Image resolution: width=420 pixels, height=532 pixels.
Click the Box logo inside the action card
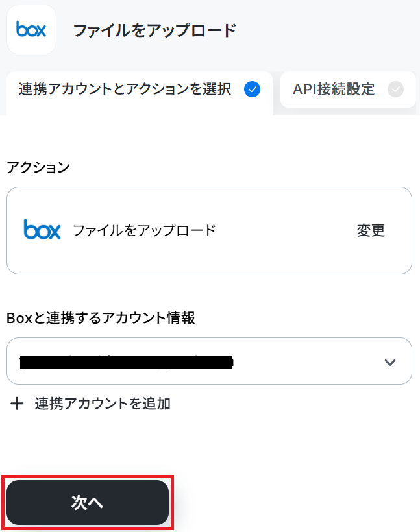point(42,230)
